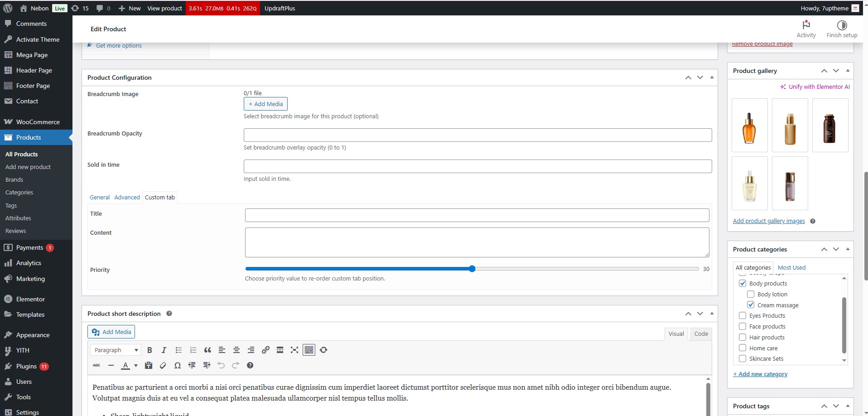The image size is (868, 416).
Task: Click the bulleted list icon
Action: [x=178, y=350]
